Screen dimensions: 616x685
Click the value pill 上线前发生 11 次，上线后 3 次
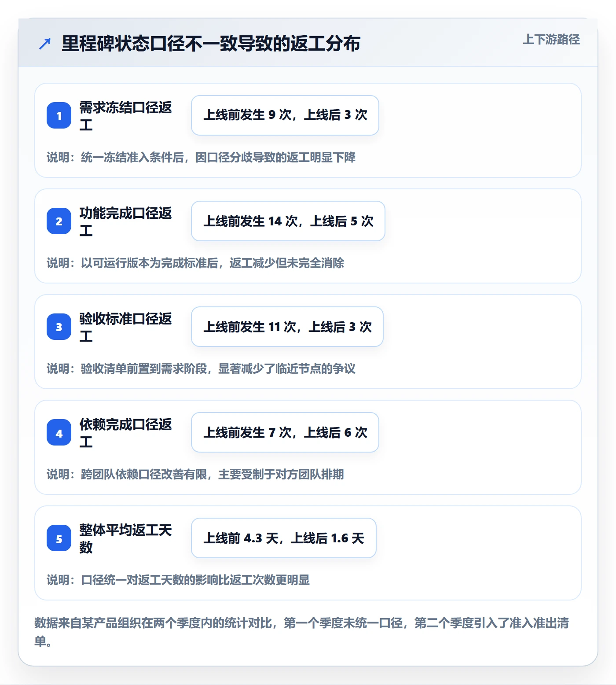(x=287, y=327)
